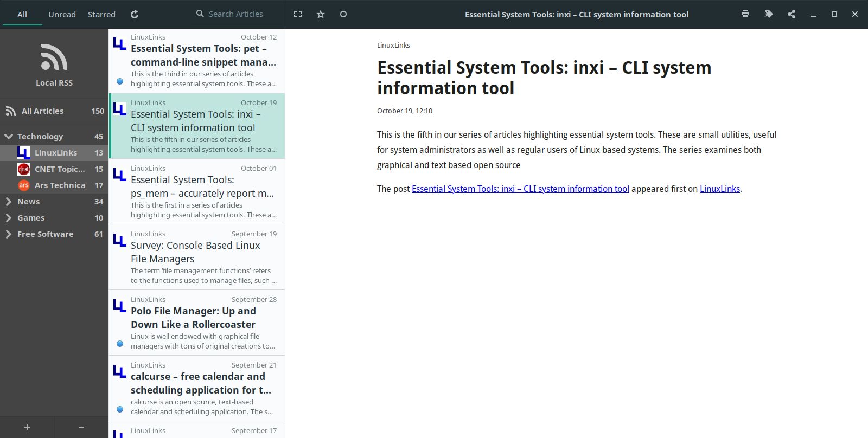Expand the Free Software category
This screenshot has width=868, height=438.
pos(9,234)
